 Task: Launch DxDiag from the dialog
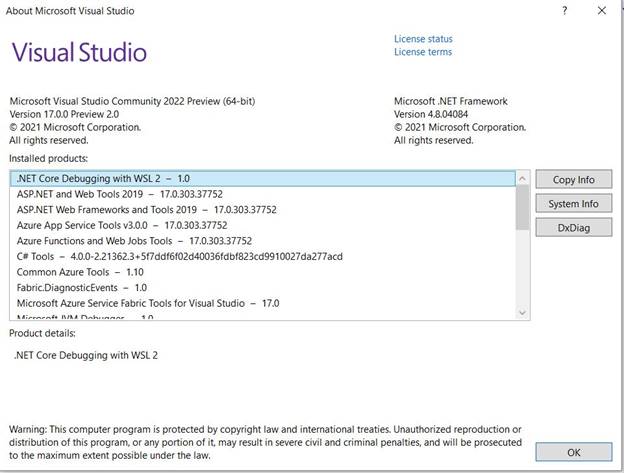[x=573, y=228]
